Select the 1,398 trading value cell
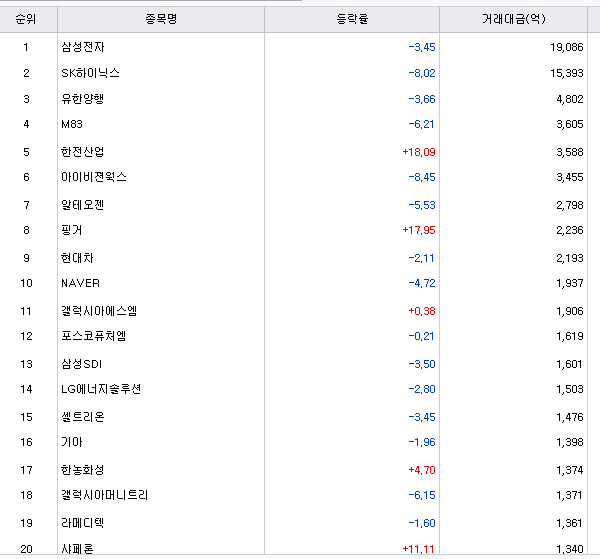 click(x=570, y=442)
